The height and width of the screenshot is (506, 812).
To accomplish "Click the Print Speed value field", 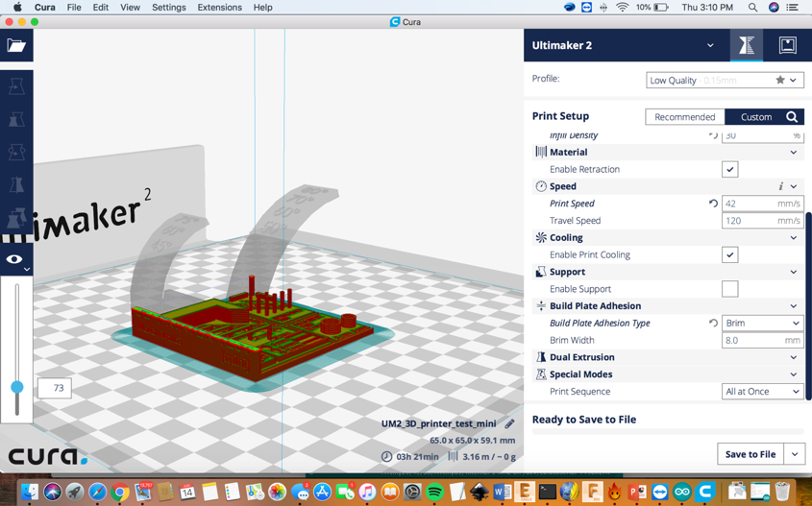I will click(762, 204).
